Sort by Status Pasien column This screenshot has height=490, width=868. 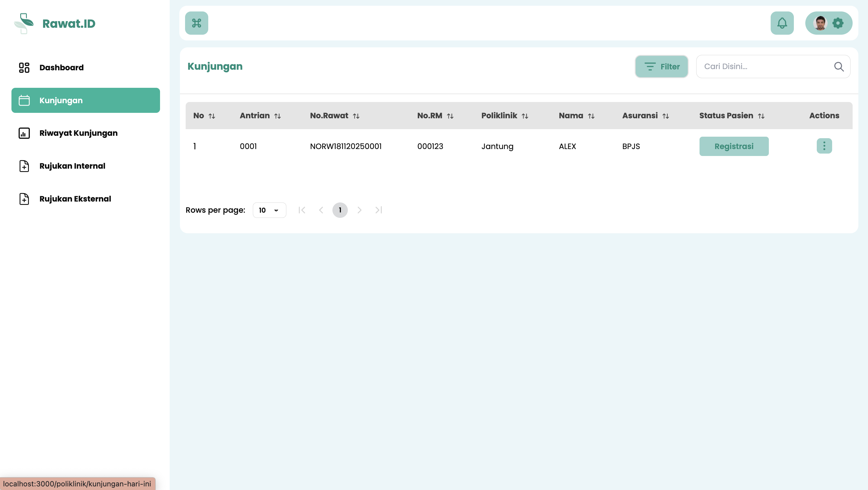(x=761, y=116)
